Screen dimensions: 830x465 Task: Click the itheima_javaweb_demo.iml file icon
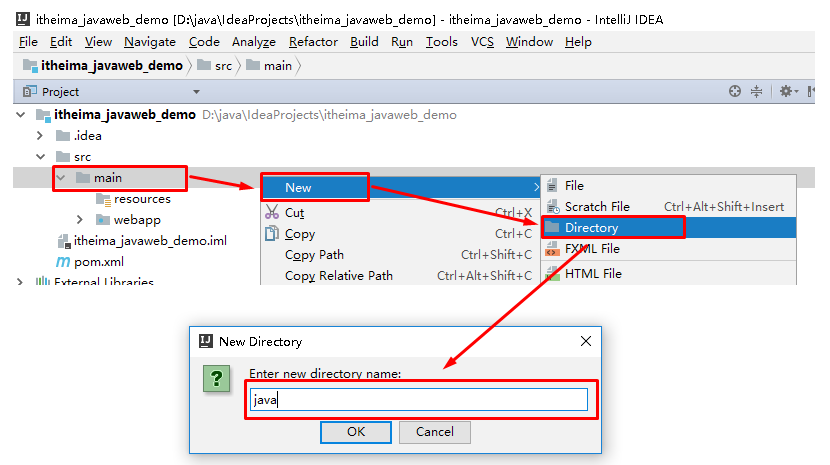64,242
